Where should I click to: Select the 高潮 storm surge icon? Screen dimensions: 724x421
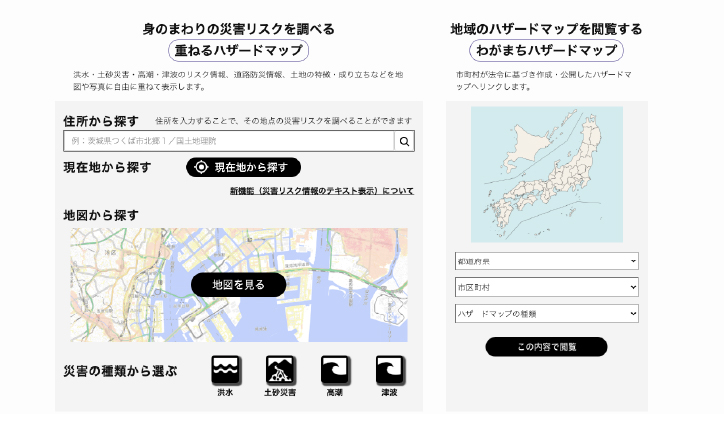[335, 370]
